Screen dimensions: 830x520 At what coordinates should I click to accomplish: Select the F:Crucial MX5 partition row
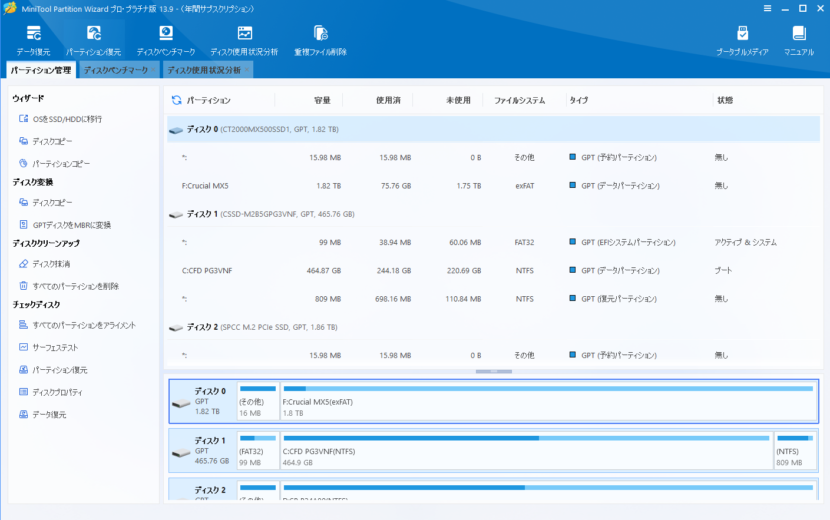pyautogui.click(x=493, y=186)
